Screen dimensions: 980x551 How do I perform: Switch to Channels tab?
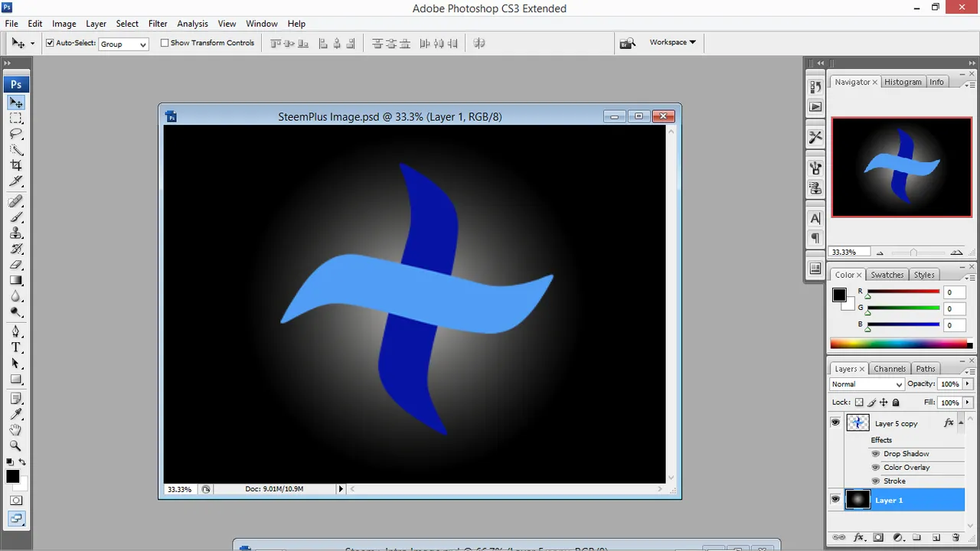(x=890, y=369)
